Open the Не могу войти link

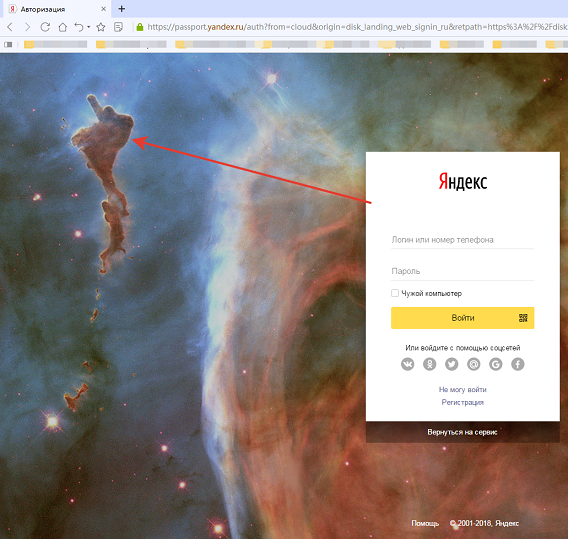coord(463,389)
